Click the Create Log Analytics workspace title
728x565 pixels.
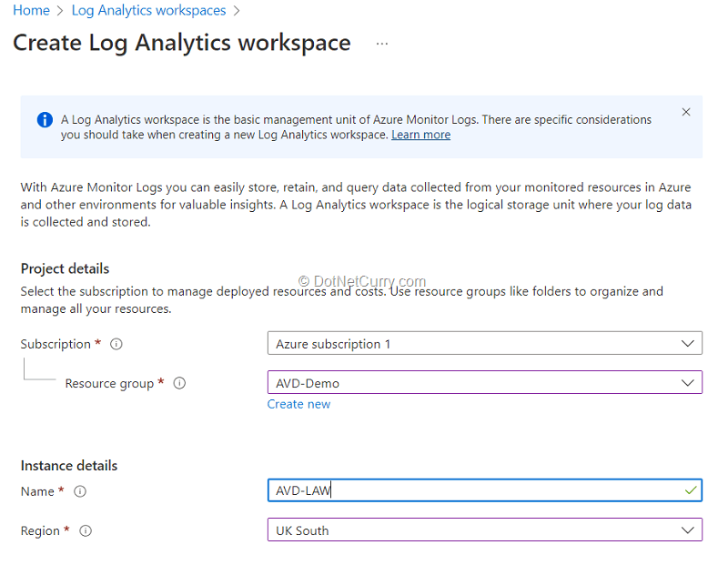pyautogui.click(x=181, y=43)
